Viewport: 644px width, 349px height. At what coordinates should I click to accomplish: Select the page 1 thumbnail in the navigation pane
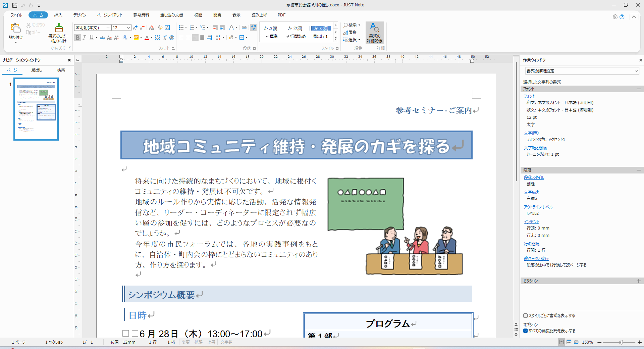click(x=36, y=109)
